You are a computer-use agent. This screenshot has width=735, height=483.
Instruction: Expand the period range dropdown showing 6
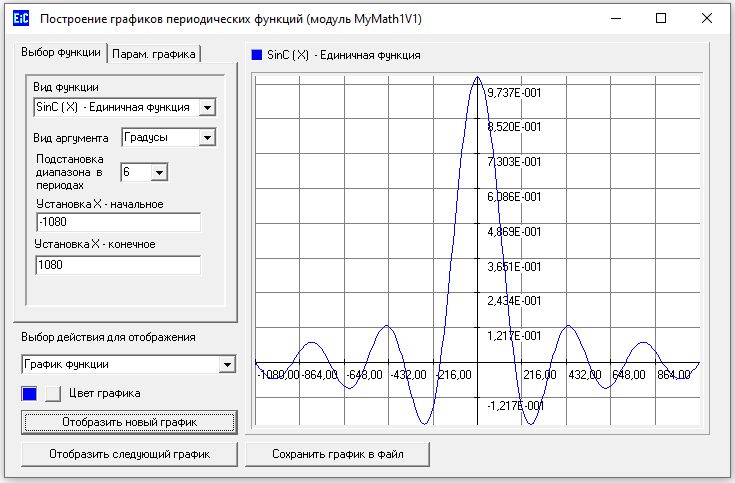[x=159, y=172]
